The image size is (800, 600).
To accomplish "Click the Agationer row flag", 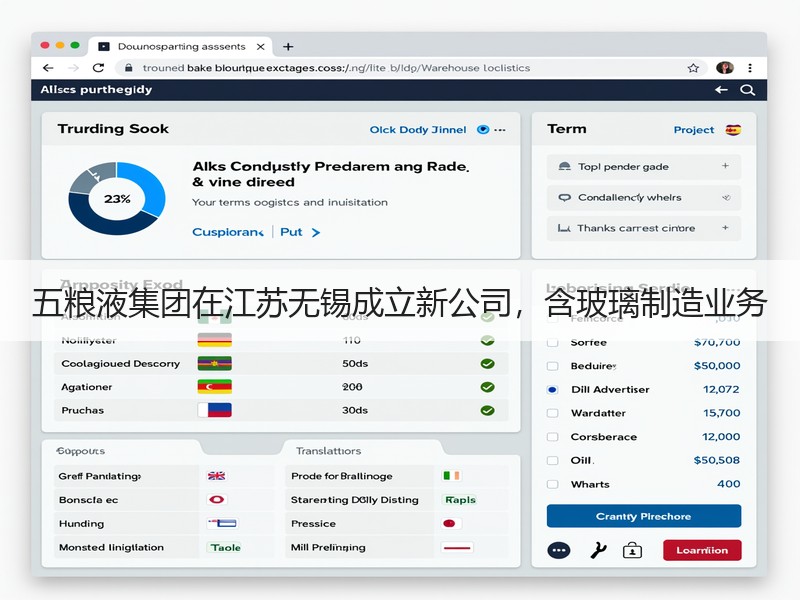I will click(x=214, y=387).
